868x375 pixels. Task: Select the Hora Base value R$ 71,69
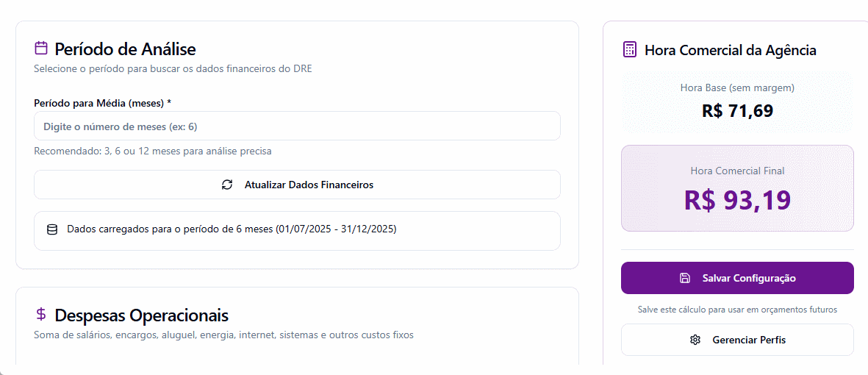(x=737, y=111)
